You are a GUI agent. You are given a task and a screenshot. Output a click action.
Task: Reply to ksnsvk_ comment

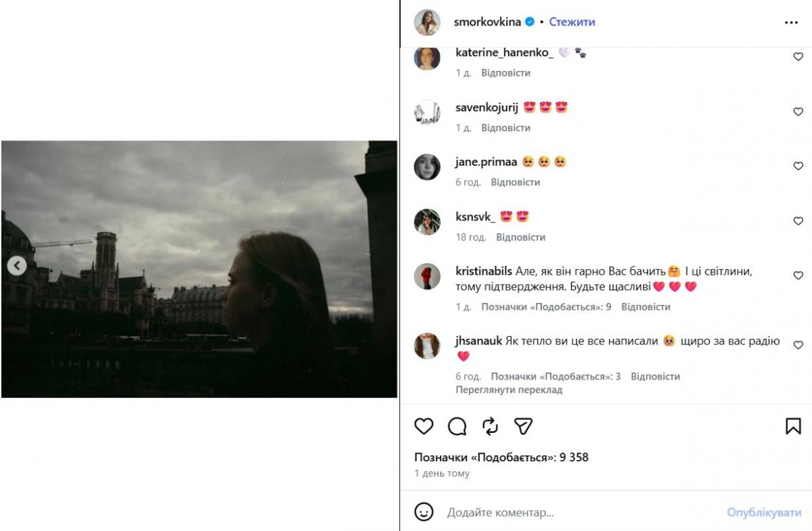click(520, 237)
